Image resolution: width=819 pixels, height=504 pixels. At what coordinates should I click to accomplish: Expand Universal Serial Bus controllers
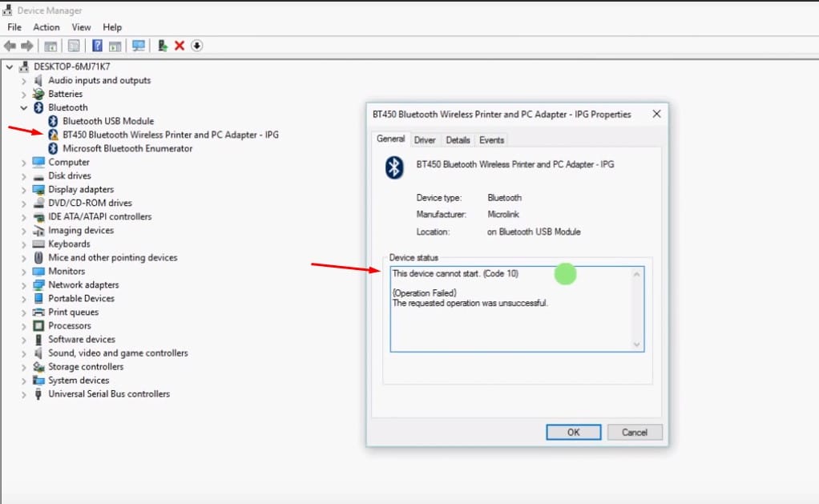[x=23, y=394]
